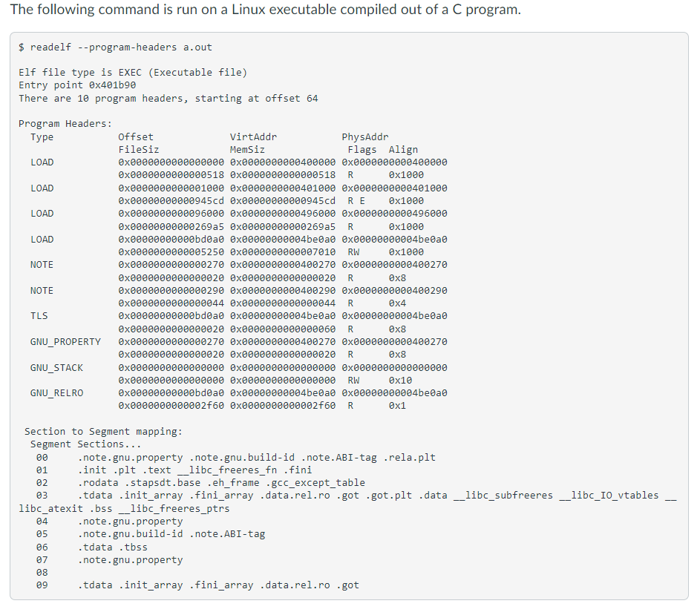Click the VirtAddr column header

[253, 137]
